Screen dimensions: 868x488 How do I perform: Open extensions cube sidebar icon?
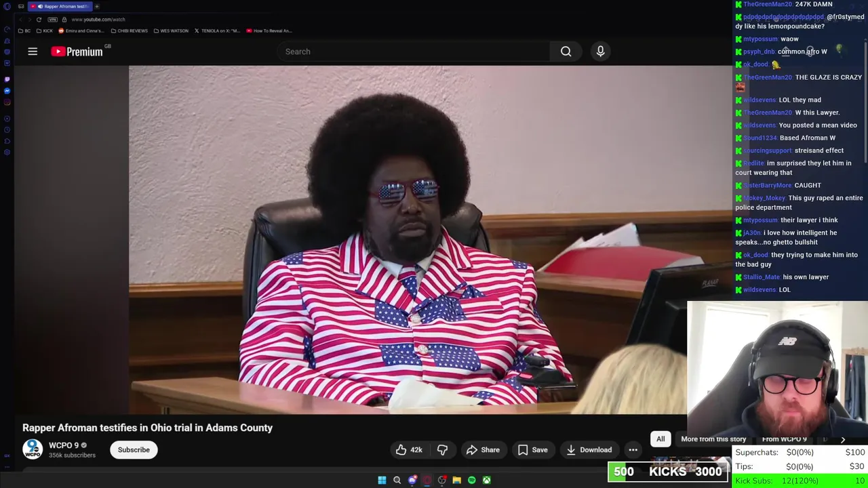tap(7, 141)
